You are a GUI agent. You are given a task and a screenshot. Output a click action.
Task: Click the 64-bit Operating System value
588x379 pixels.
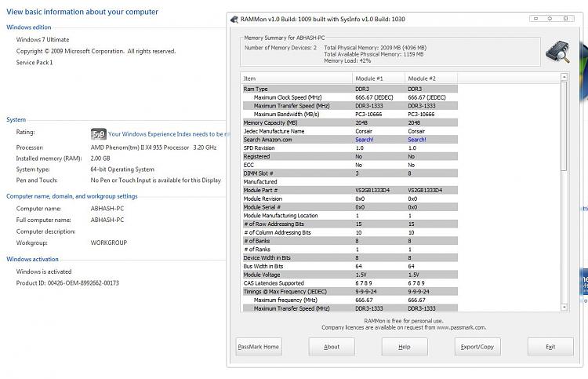(122, 169)
